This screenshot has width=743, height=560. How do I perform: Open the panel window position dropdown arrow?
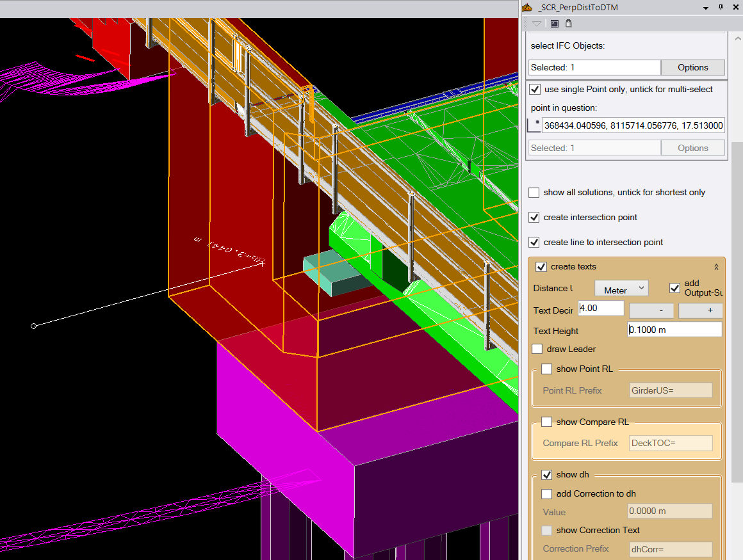coord(706,8)
